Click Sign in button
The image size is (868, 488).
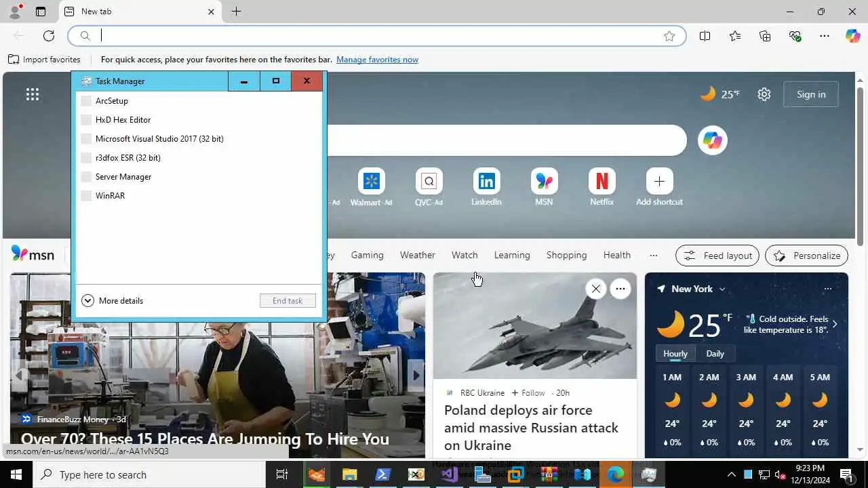click(x=811, y=94)
